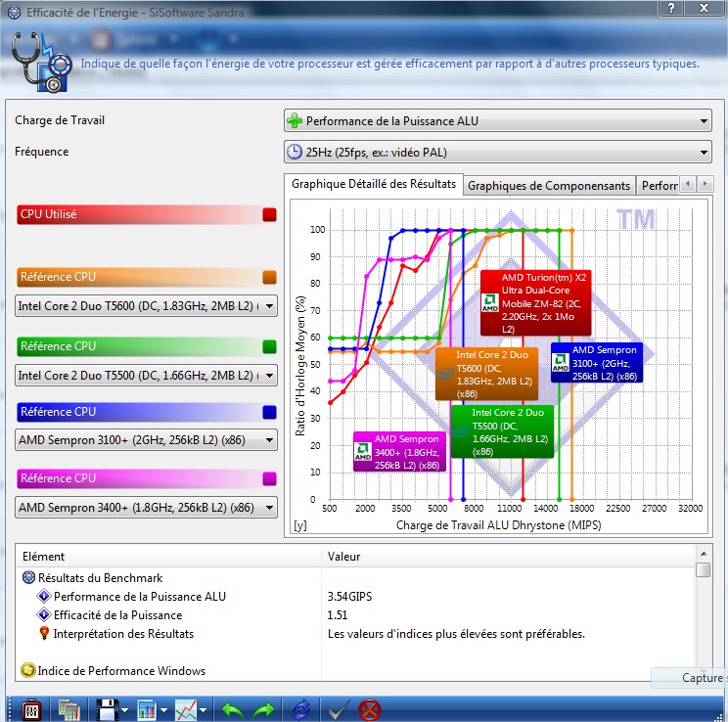Open the Charge de Travail dropdown
The width and height of the screenshot is (728, 722).
[498, 121]
